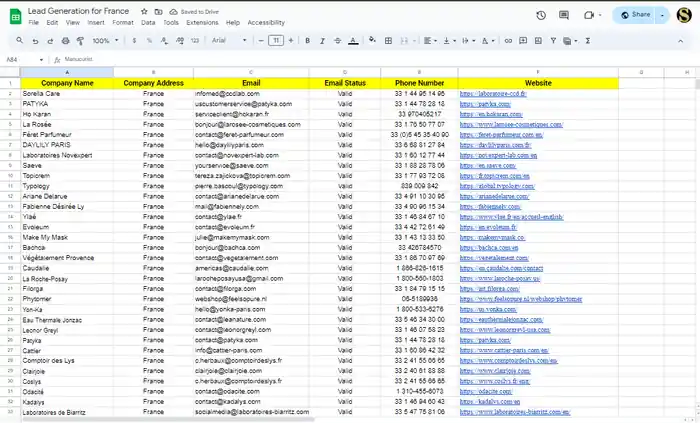Click the Share button
700x423 pixels.
(635, 15)
